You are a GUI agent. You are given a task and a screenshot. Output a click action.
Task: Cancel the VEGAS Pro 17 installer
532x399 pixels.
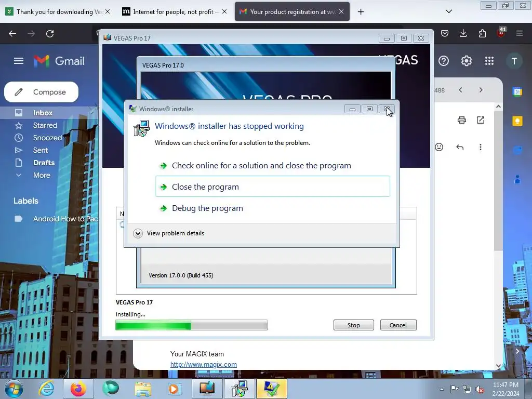[398, 325]
